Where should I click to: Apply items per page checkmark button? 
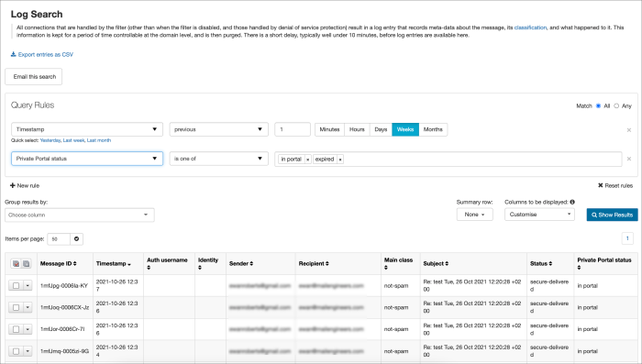pyautogui.click(x=76, y=238)
